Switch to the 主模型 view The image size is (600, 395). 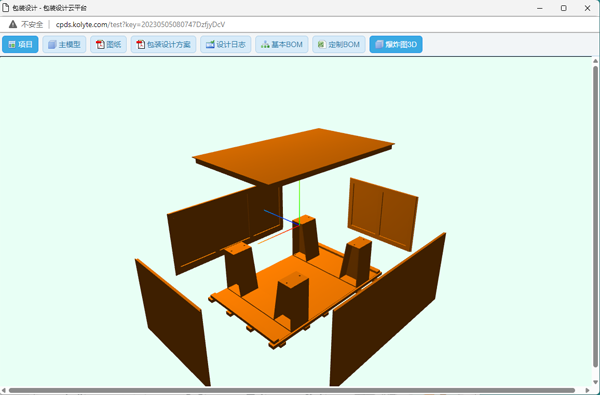tap(64, 44)
